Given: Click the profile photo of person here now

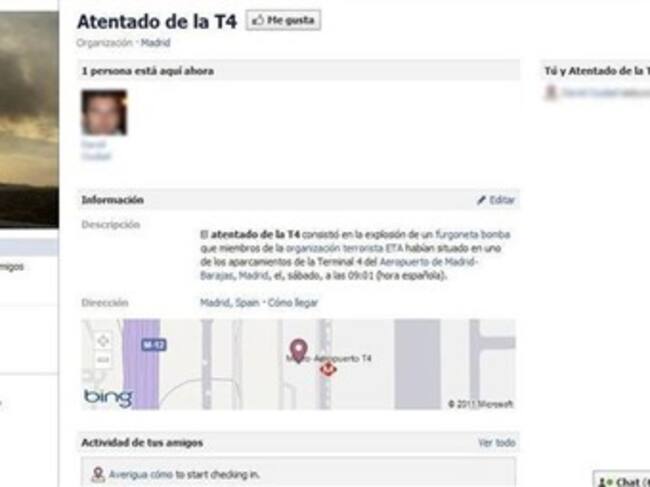Looking at the screenshot, I should pyautogui.click(x=104, y=112).
